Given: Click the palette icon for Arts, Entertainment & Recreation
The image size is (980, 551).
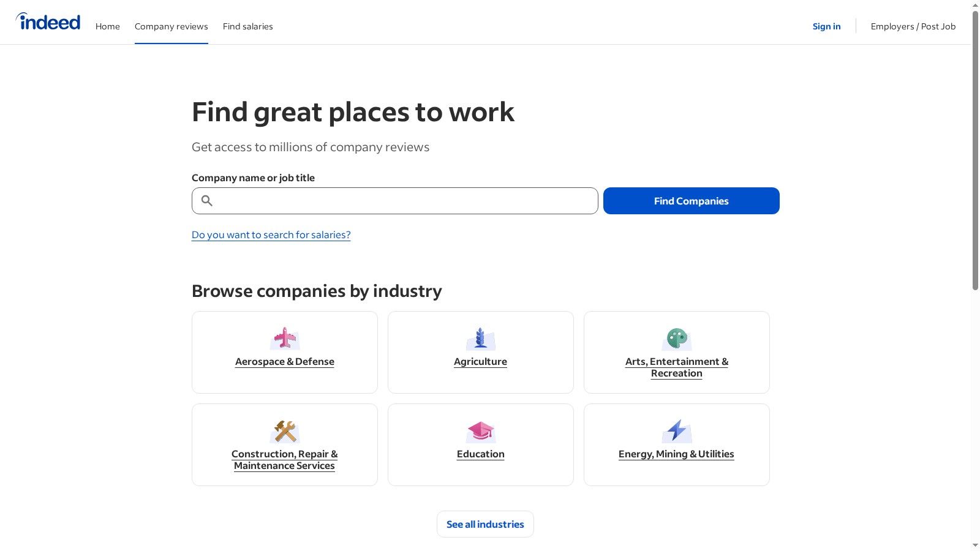Looking at the screenshot, I should coord(676,339).
